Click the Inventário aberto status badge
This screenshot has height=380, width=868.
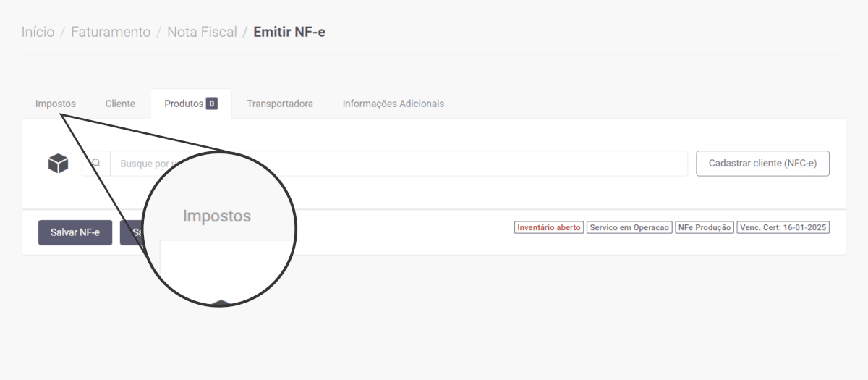click(x=549, y=227)
